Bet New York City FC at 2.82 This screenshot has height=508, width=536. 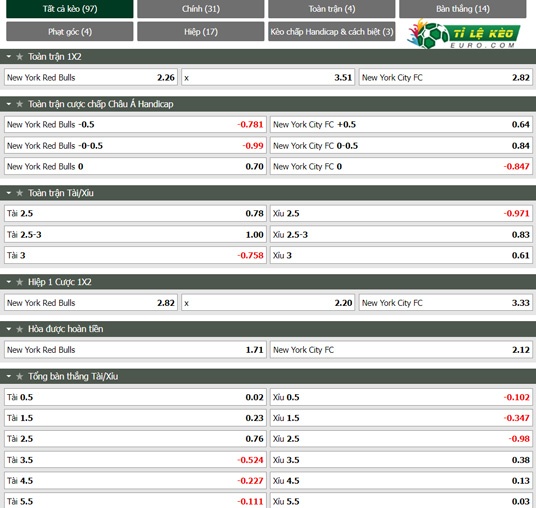pyautogui.click(x=446, y=78)
